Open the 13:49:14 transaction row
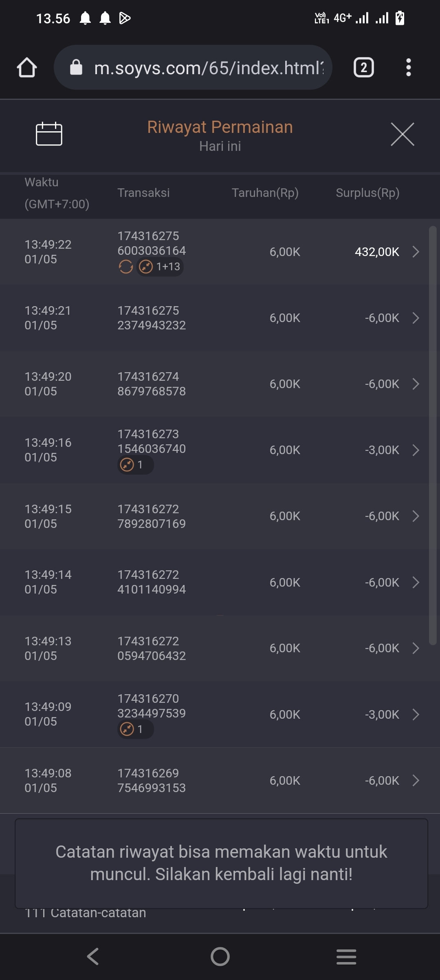This screenshot has width=440, height=980. [220, 582]
